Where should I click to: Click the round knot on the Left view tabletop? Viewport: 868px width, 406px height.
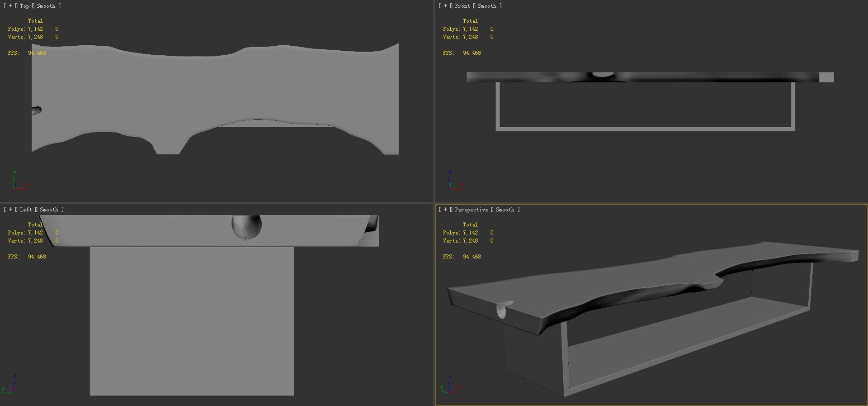pos(246,227)
